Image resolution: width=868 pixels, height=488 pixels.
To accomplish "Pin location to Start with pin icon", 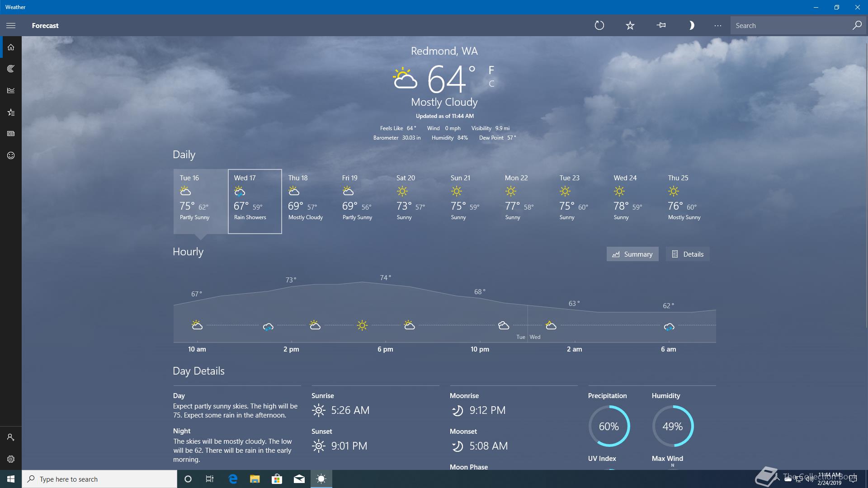I will [x=661, y=26].
